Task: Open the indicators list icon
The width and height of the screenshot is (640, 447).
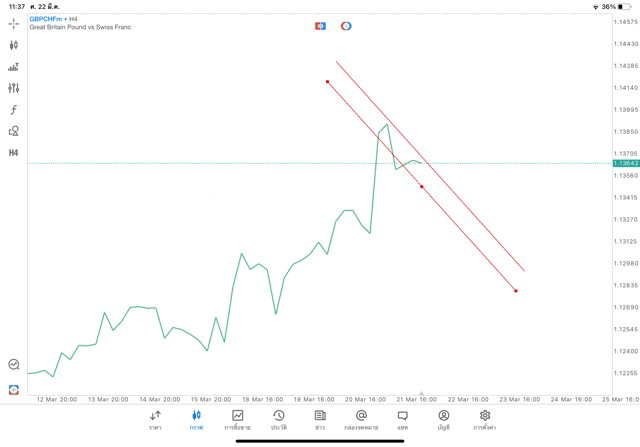Action: click(14, 67)
